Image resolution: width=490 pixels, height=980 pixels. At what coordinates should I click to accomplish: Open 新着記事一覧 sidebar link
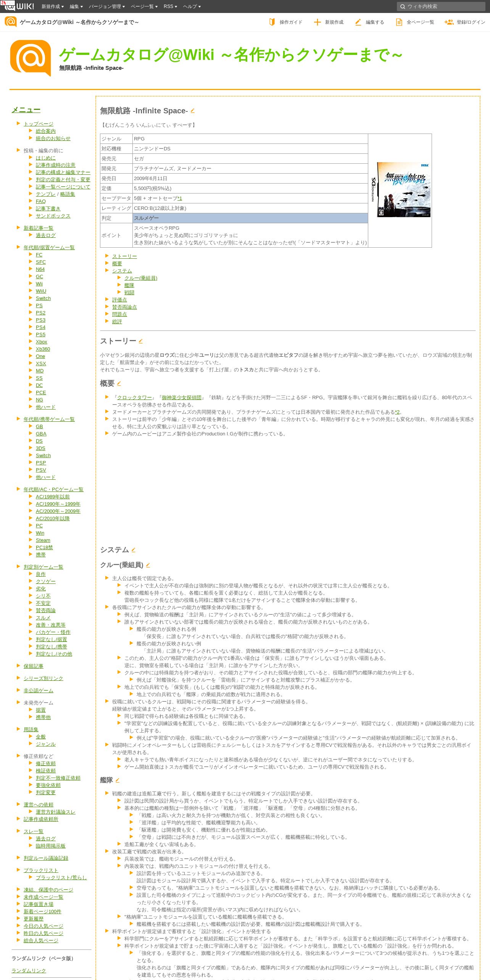point(39,228)
